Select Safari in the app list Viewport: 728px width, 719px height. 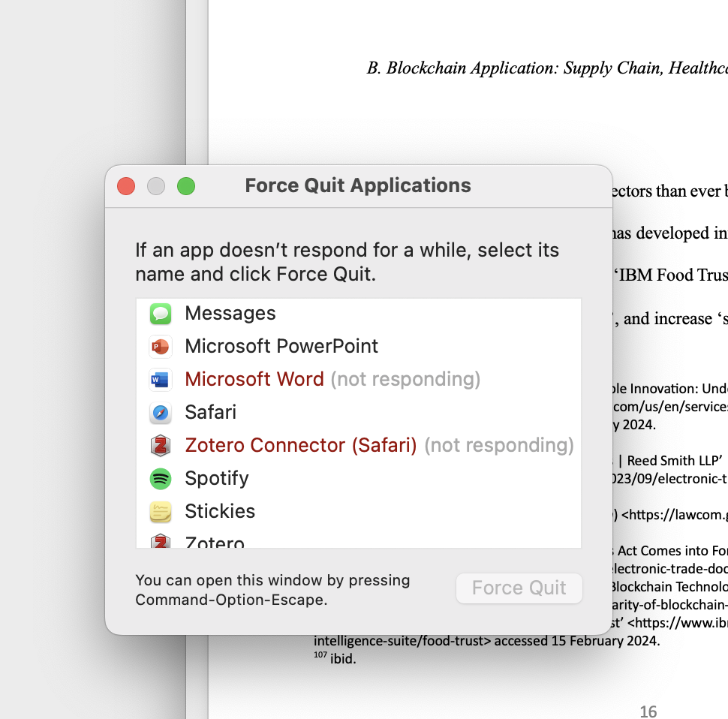(x=359, y=413)
